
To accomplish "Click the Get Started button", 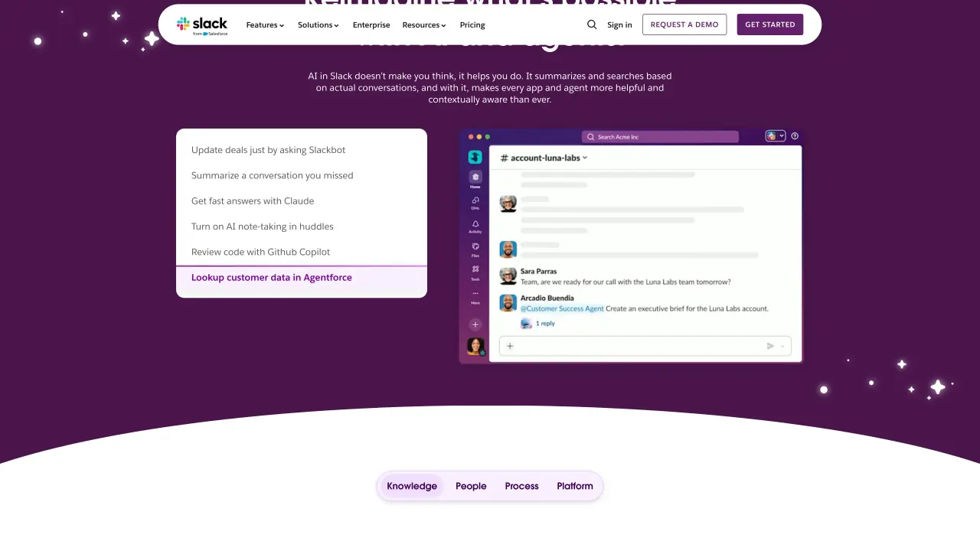I will (x=770, y=24).
